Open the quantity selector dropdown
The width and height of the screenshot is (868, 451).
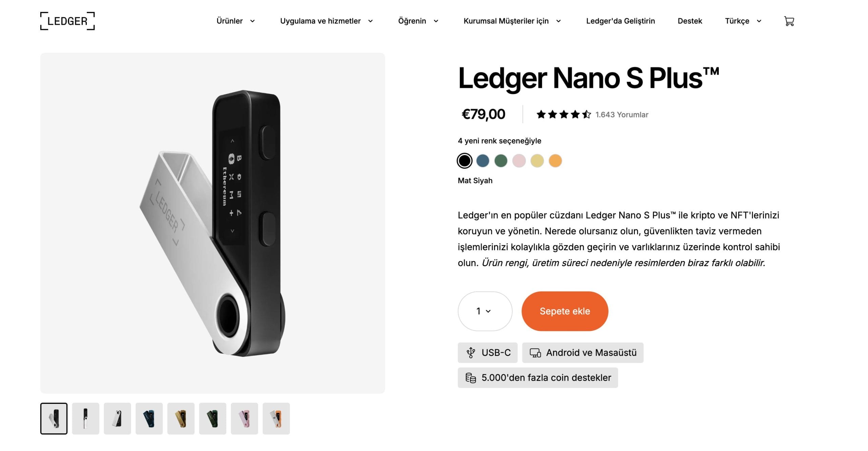(x=485, y=311)
